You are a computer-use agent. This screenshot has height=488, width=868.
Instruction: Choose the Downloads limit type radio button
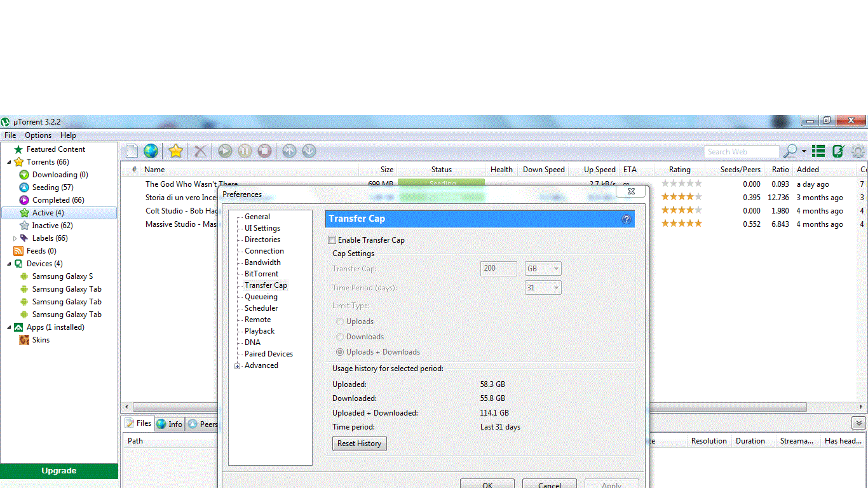click(340, 337)
